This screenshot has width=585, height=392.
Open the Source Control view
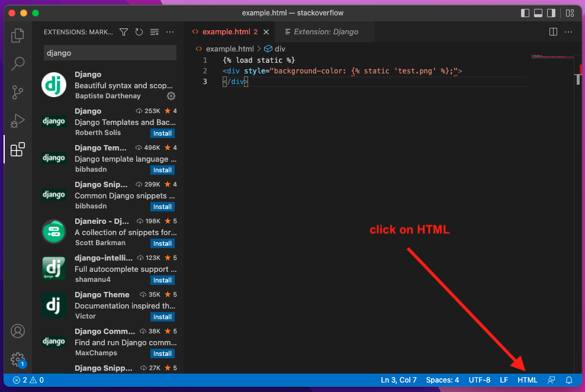tap(18, 92)
